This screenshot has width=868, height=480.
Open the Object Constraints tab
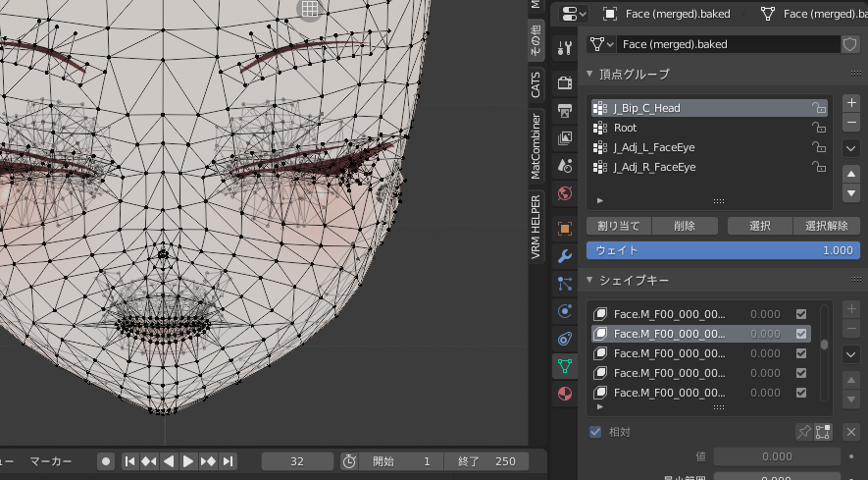click(565, 339)
